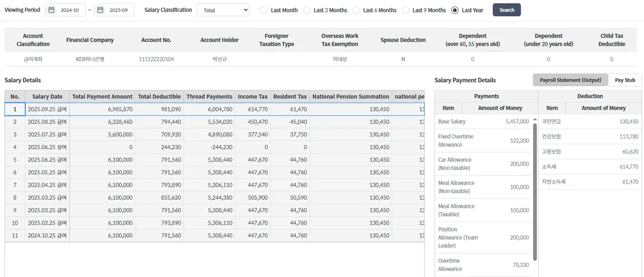Choose the Last 6 Months radio button
Screen dimensions: 644x277
pos(357,10)
